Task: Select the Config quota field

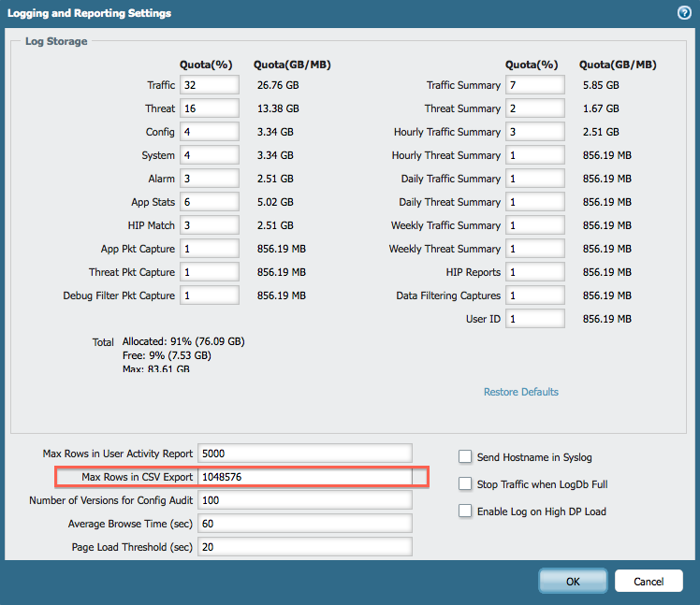Action: point(210,132)
